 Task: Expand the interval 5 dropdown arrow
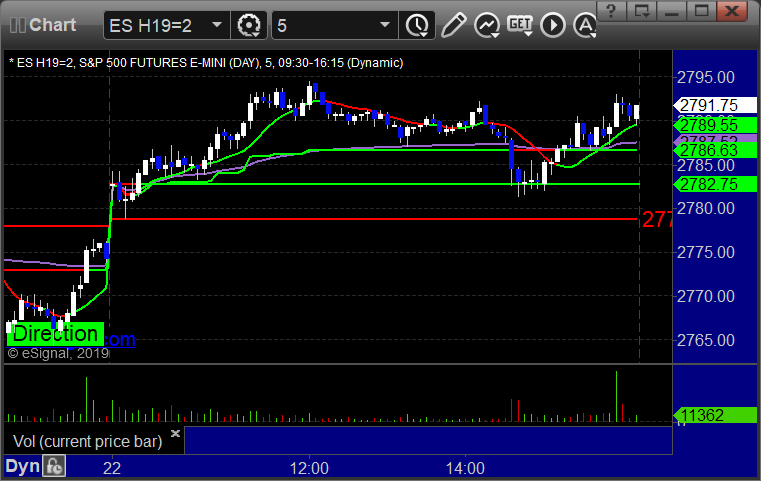[384, 25]
